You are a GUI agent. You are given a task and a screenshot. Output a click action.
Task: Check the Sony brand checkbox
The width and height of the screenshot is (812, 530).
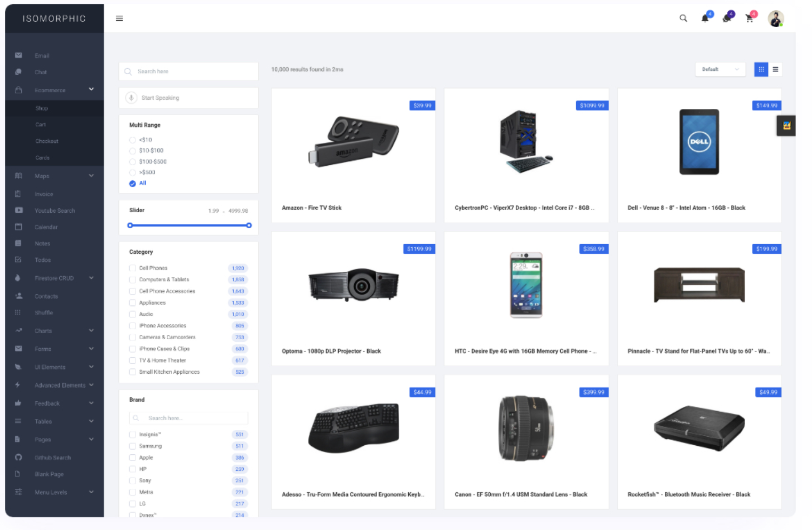(132, 481)
